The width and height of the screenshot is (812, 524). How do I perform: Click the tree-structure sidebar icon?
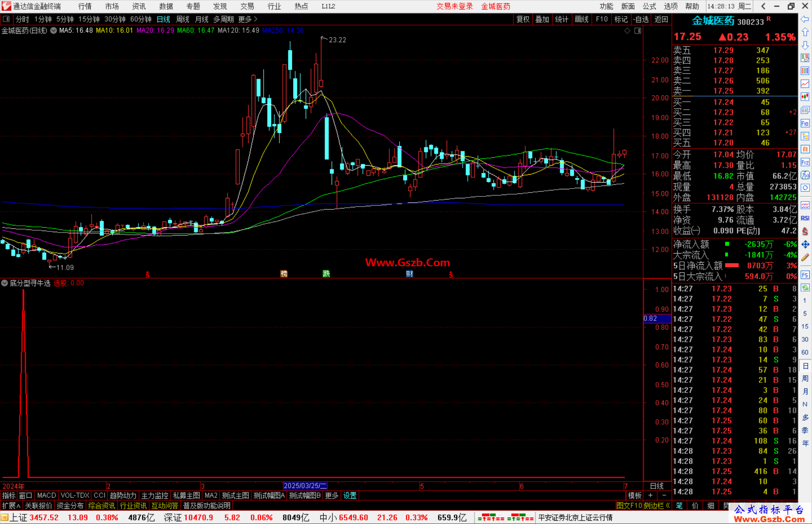805,136
